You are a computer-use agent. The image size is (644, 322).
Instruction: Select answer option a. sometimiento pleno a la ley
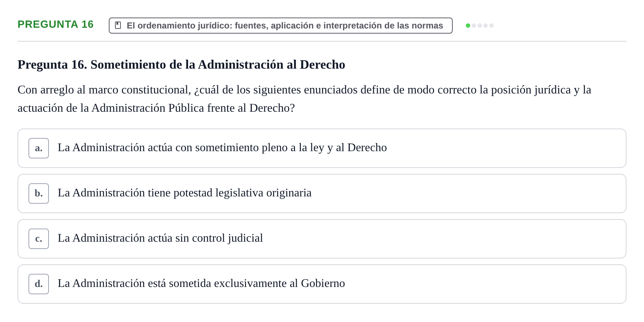pos(322,148)
